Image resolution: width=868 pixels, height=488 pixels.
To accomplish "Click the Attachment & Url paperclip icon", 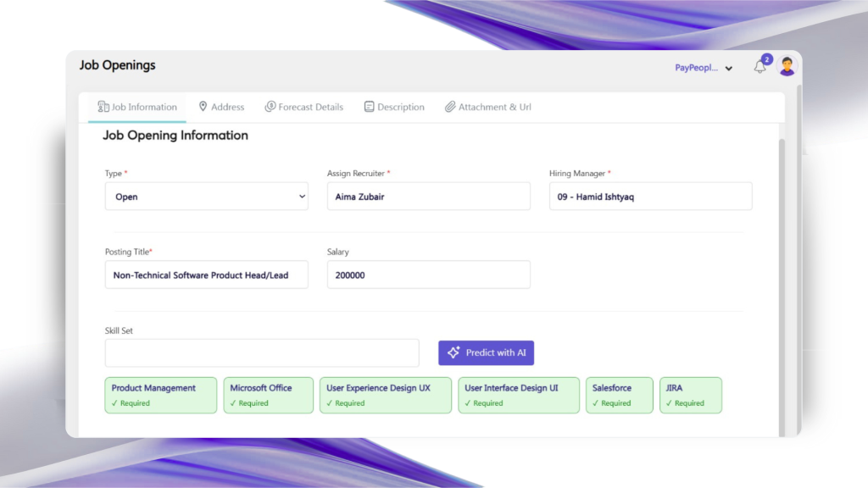I will [450, 107].
